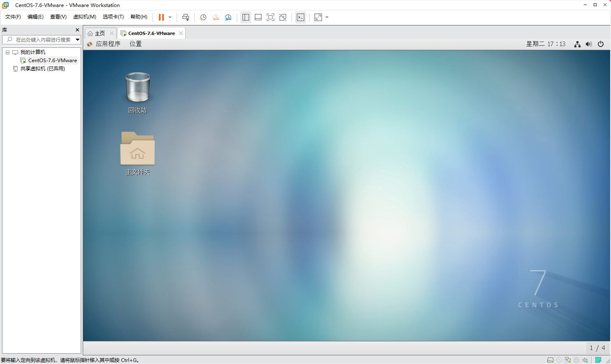
Task: Click the 1 / 4 workspace switcher
Action: click(x=597, y=348)
